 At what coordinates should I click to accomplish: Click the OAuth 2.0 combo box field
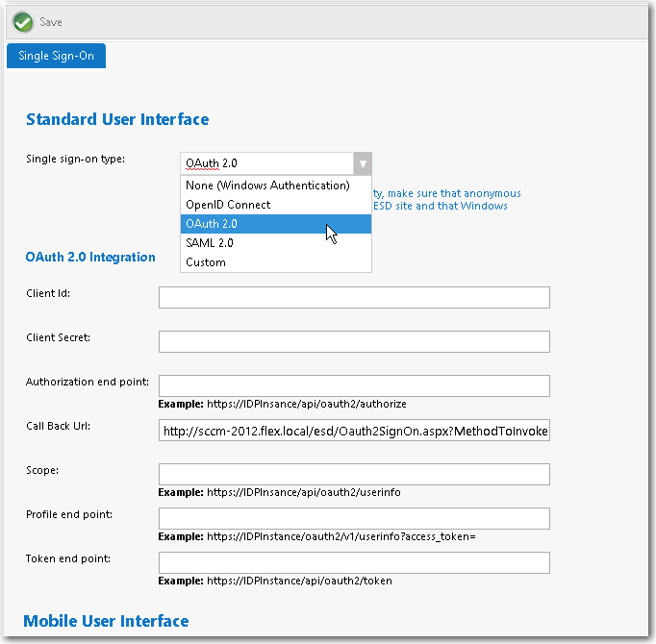coord(266,163)
